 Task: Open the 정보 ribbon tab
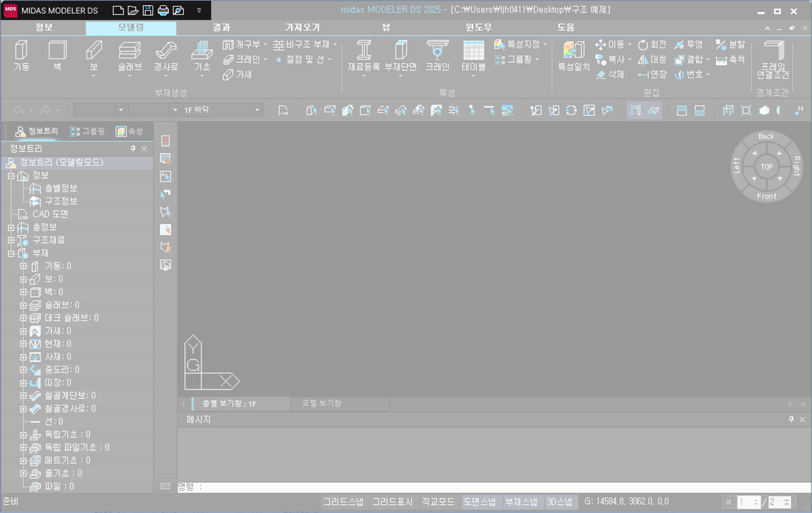click(x=44, y=28)
